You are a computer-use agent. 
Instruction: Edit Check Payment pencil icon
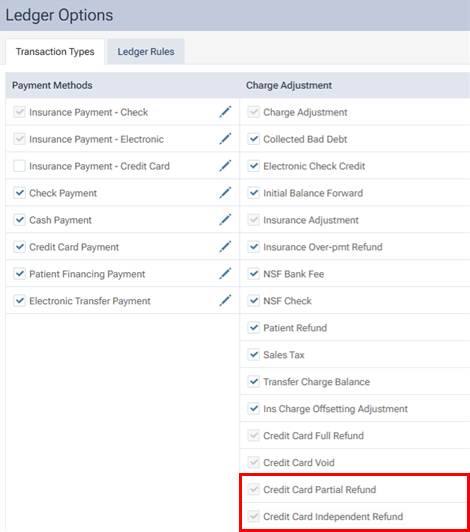click(225, 192)
